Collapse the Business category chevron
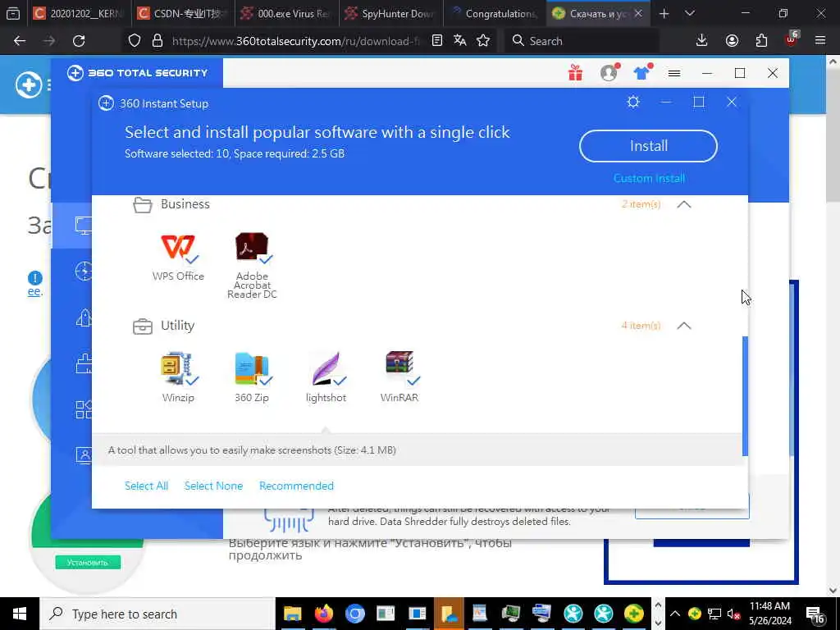Screen dimensions: 840x630 [684, 204]
